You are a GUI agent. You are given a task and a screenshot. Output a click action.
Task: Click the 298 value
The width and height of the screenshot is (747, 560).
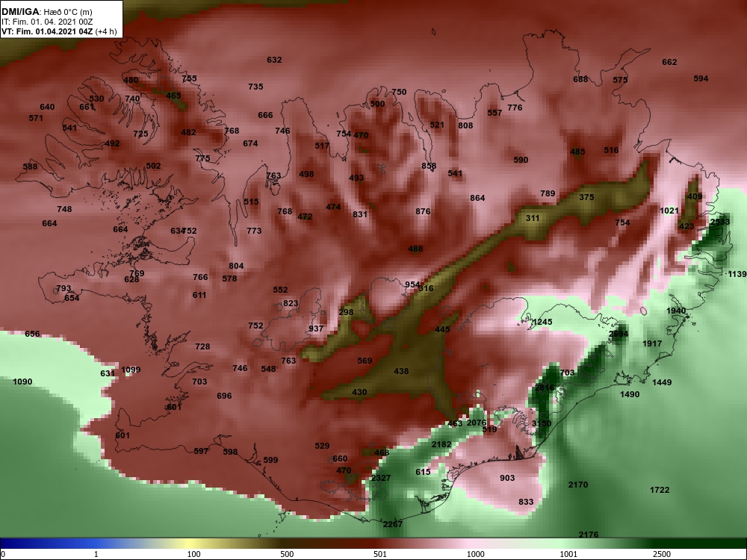coord(346,312)
